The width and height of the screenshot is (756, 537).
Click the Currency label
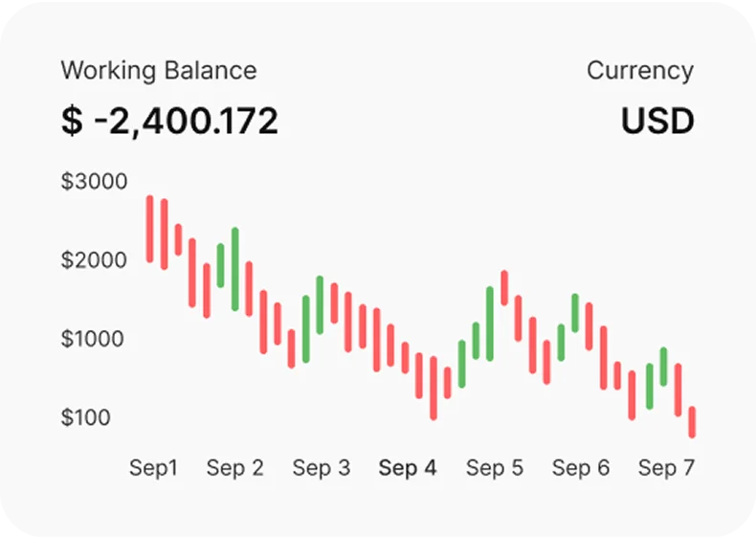tap(639, 71)
